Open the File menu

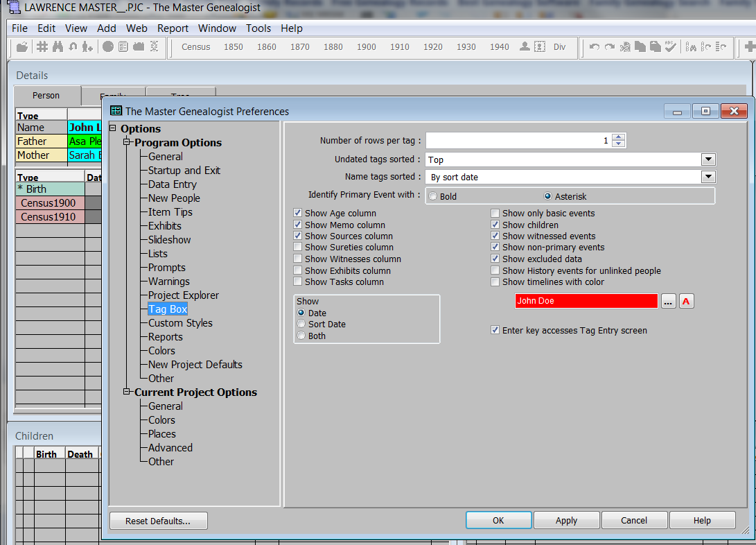(x=20, y=28)
